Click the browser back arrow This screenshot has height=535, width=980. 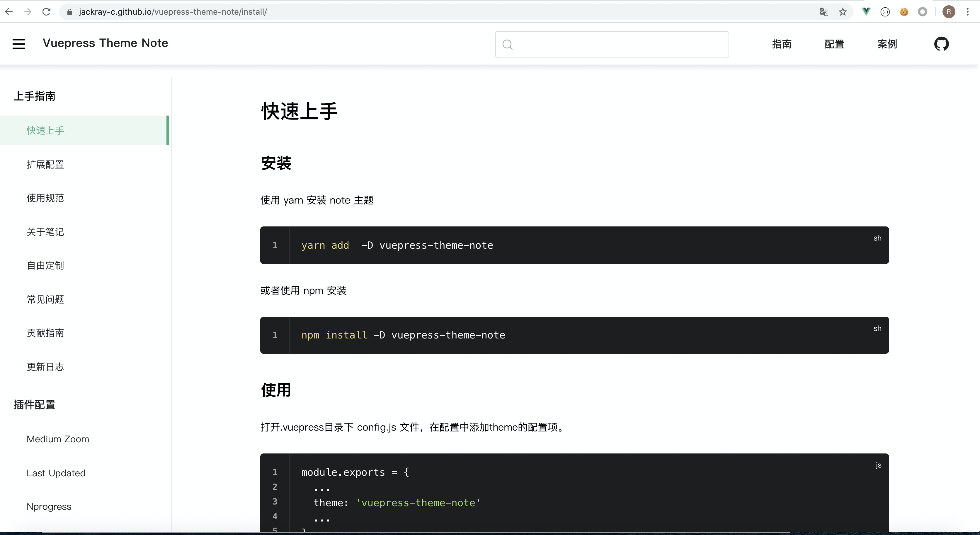pos(9,12)
